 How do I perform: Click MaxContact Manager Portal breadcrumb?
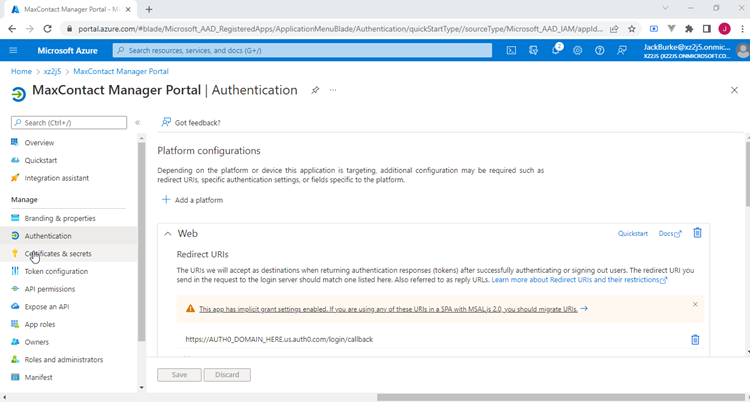pyautogui.click(x=121, y=71)
